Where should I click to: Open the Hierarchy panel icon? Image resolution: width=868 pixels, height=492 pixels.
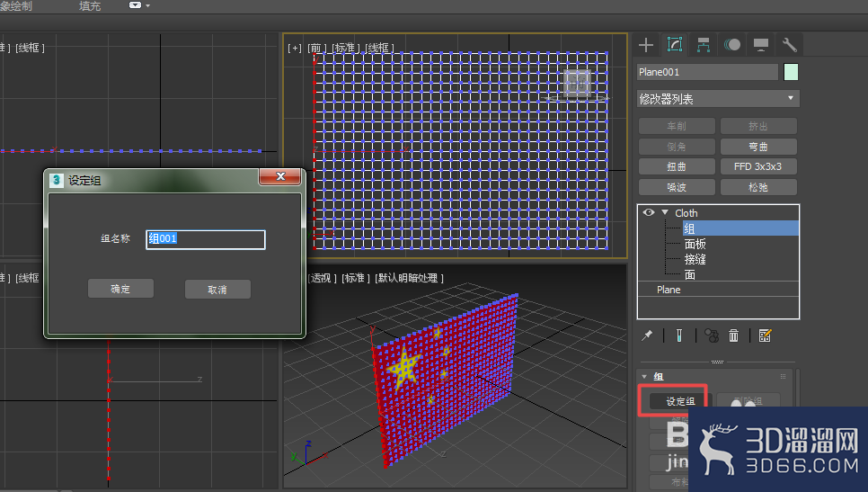point(703,45)
